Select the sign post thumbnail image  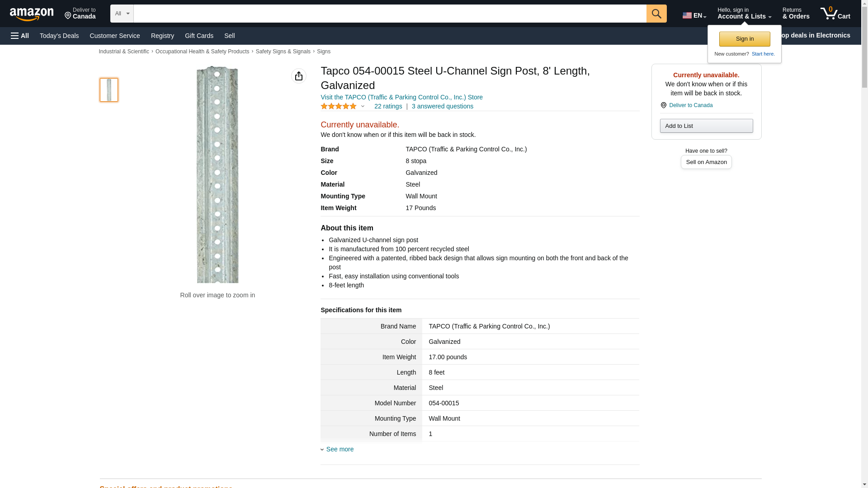pyautogui.click(x=109, y=89)
